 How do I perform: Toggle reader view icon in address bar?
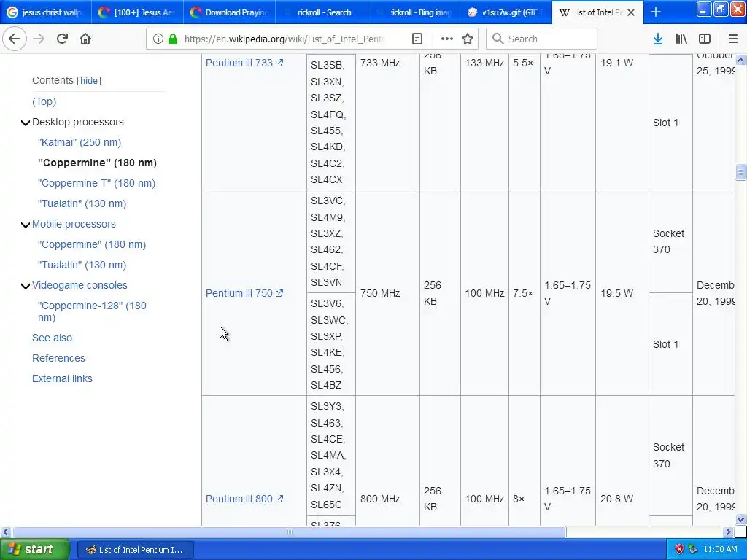tap(417, 39)
